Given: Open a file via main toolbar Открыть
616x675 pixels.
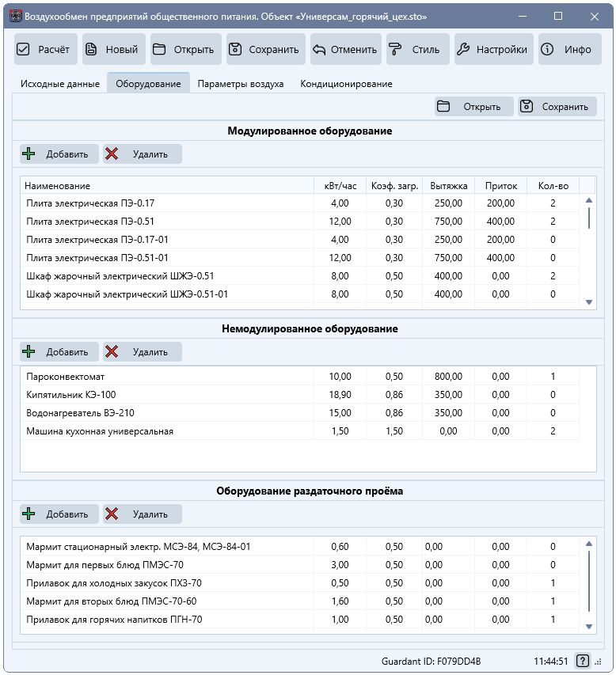Looking at the screenshot, I should pyautogui.click(x=184, y=49).
